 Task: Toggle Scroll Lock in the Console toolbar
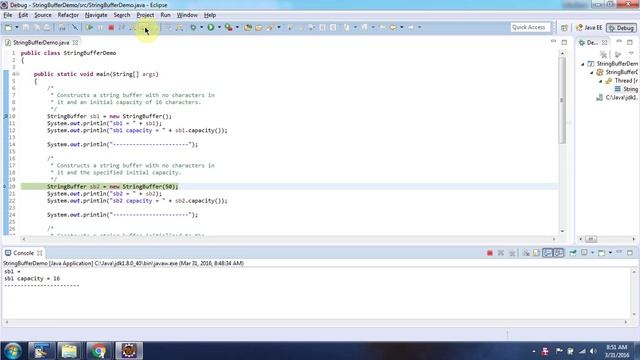[536, 253]
